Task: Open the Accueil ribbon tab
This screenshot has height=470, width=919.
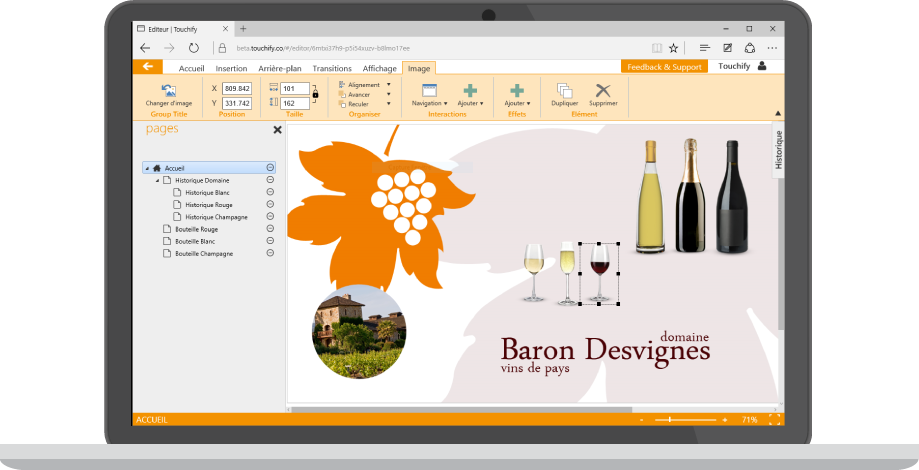Action: (x=192, y=69)
